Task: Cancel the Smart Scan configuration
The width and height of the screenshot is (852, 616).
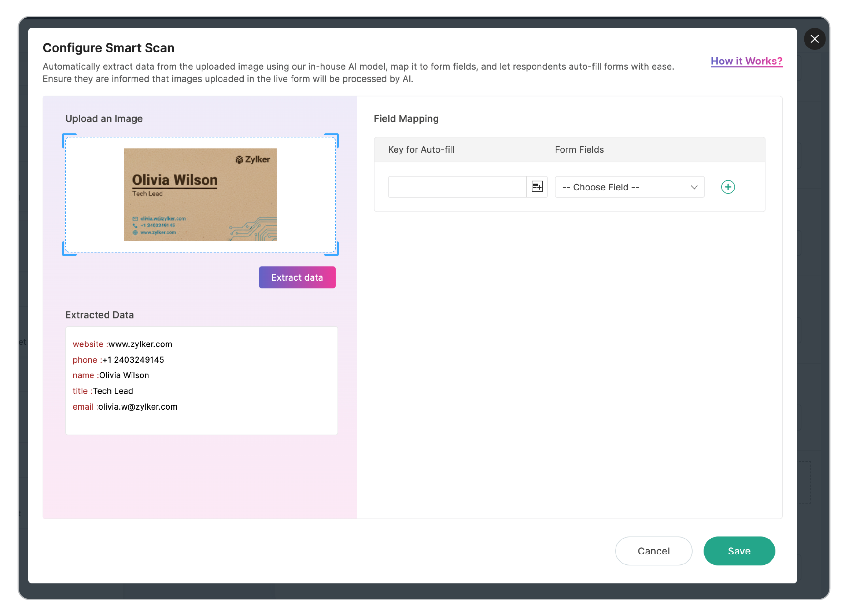Action: pos(653,551)
